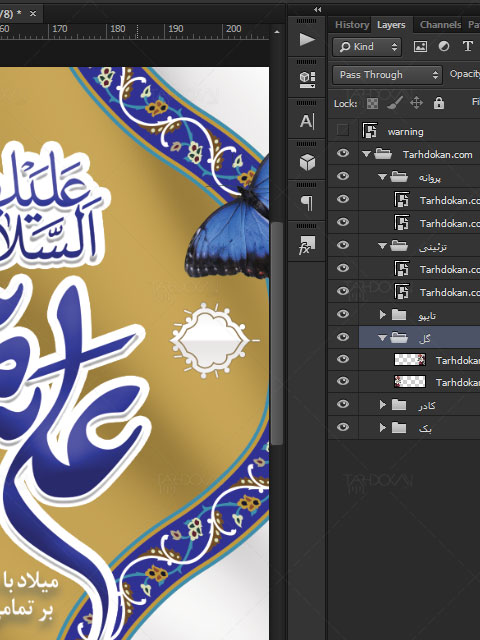Filter layers by adjustment icon
Viewport: 480px width, 640px height.
point(444,47)
